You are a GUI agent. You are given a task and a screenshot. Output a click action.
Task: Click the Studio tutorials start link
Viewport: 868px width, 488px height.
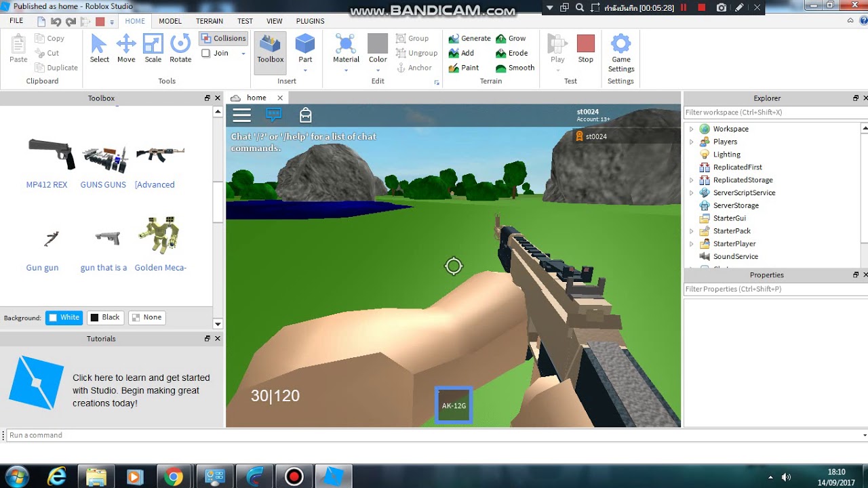[141, 390]
